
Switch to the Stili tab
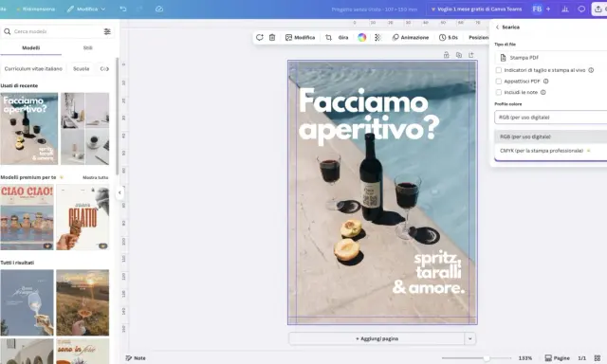pyautogui.click(x=88, y=48)
